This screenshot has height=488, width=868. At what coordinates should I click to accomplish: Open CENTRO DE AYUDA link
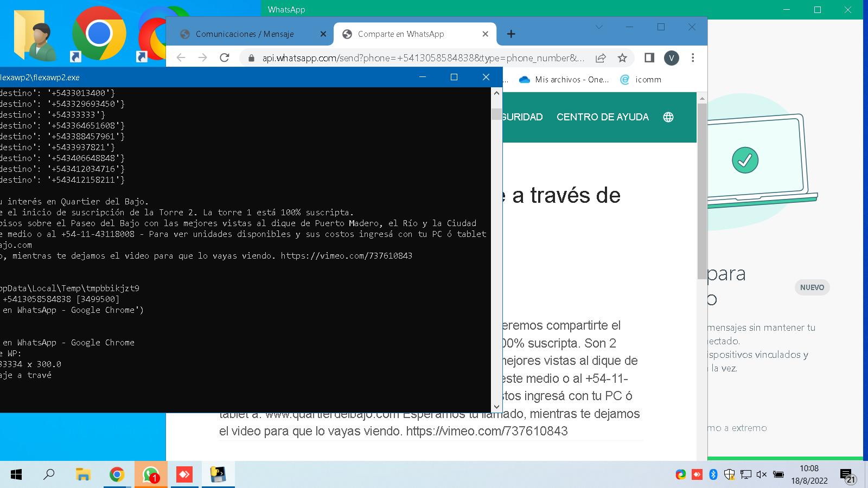(603, 117)
